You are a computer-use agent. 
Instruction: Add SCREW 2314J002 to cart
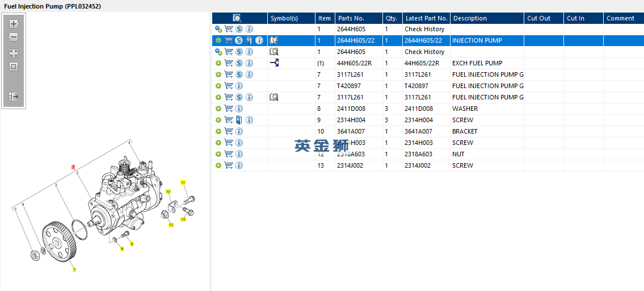pos(229,165)
